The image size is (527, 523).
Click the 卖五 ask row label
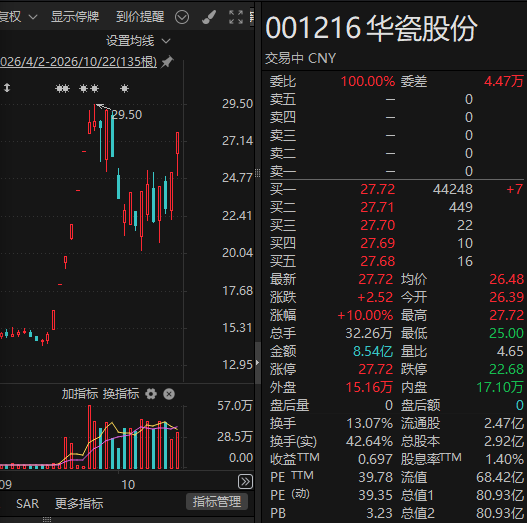click(x=283, y=99)
